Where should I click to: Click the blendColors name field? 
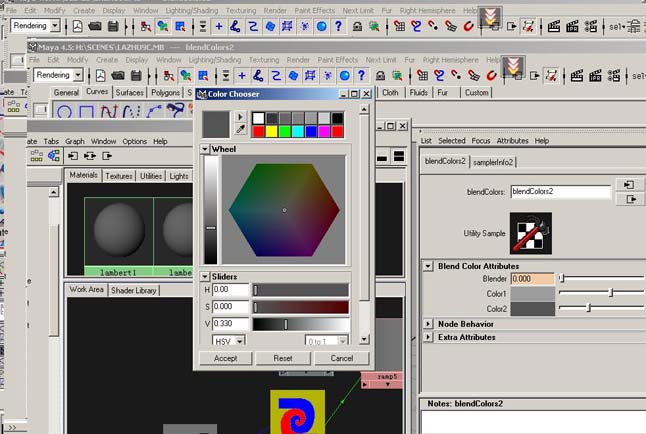(x=560, y=192)
